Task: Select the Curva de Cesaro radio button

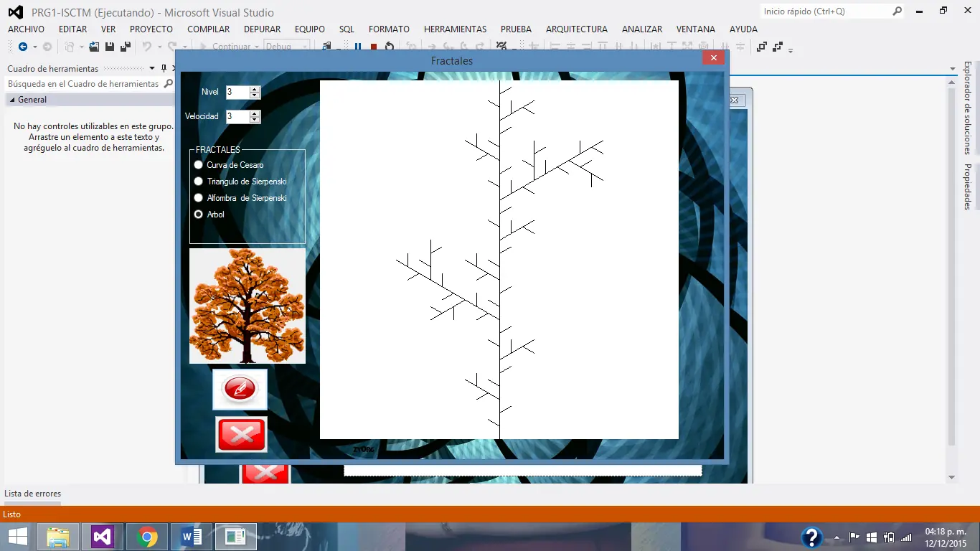Action: pyautogui.click(x=199, y=165)
